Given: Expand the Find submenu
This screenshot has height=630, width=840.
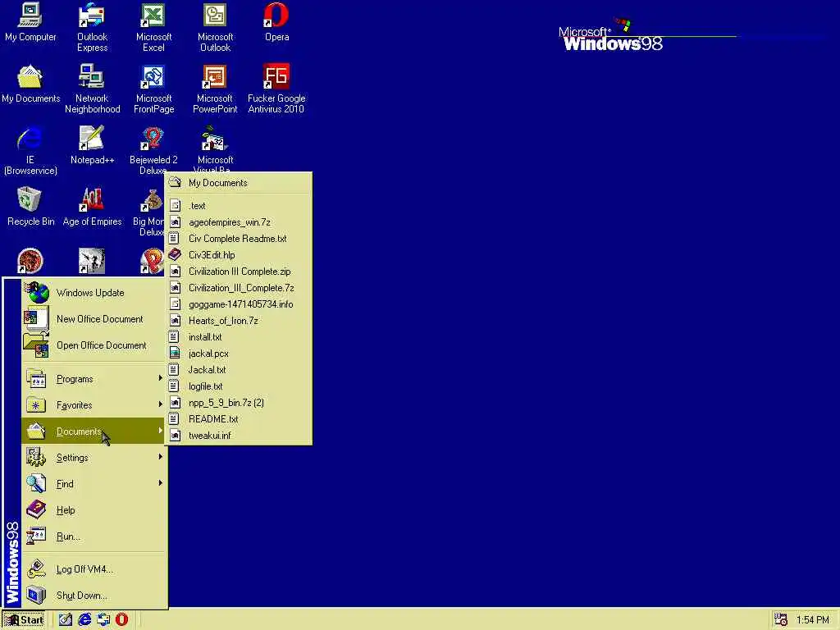Looking at the screenshot, I should click(94, 484).
